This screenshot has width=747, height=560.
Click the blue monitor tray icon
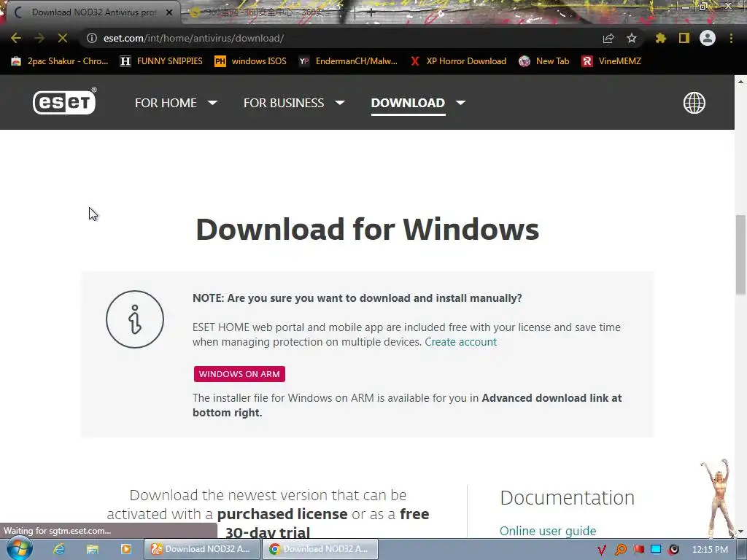coord(656,550)
